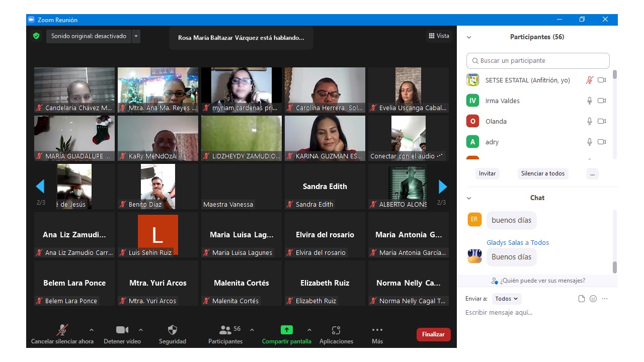Open the Vista layout menu
The width and height of the screenshot is (644, 362).
click(x=439, y=36)
